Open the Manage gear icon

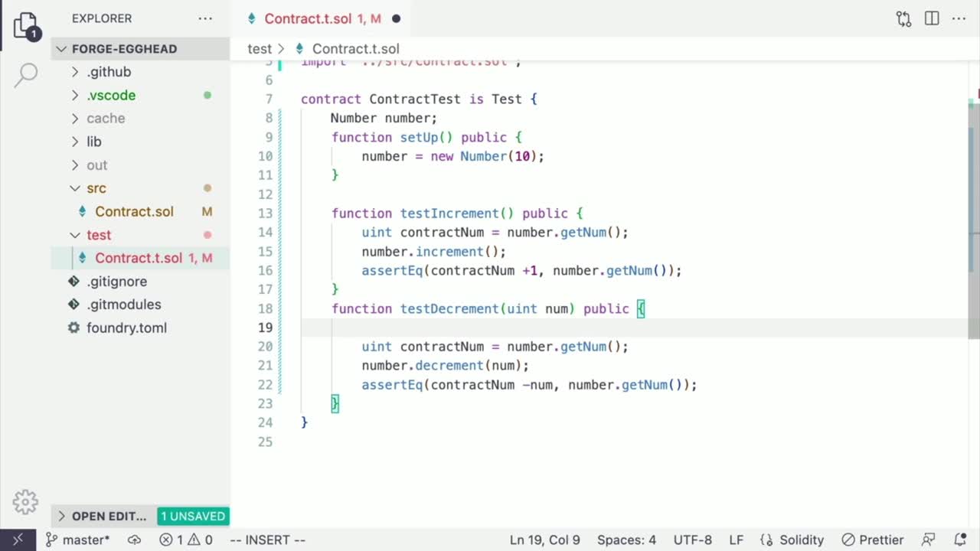click(25, 502)
